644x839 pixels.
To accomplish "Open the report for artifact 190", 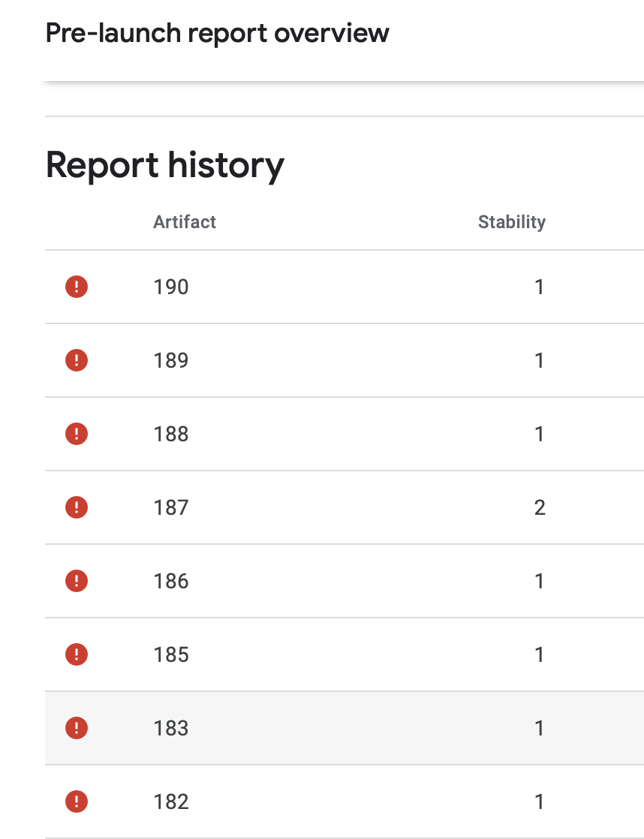I will (170, 287).
